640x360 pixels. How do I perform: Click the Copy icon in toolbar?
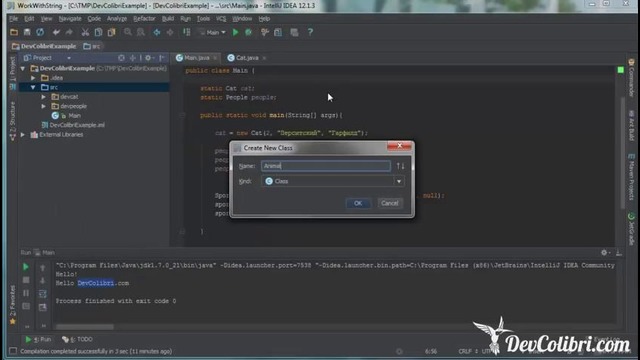(98, 32)
